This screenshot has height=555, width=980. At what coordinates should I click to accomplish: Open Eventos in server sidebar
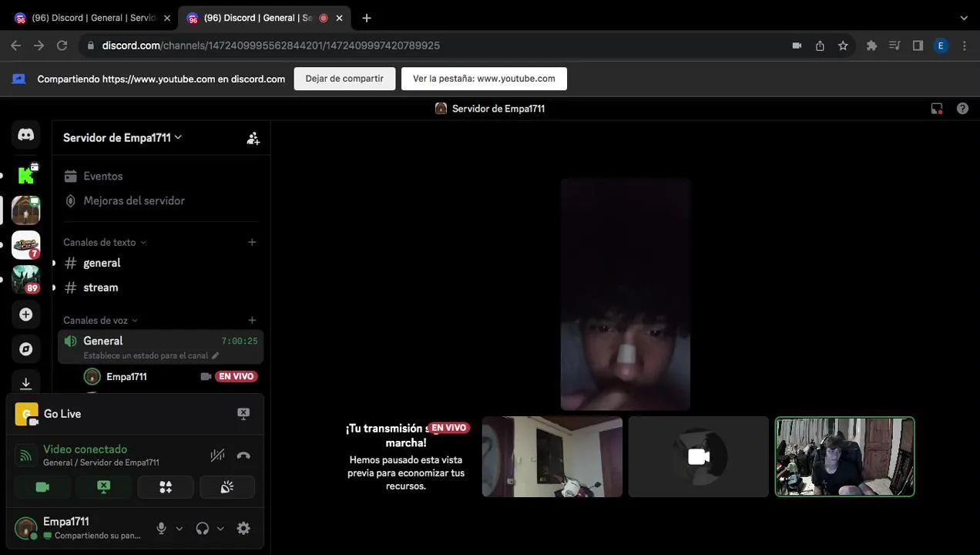[x=160, y=176]
